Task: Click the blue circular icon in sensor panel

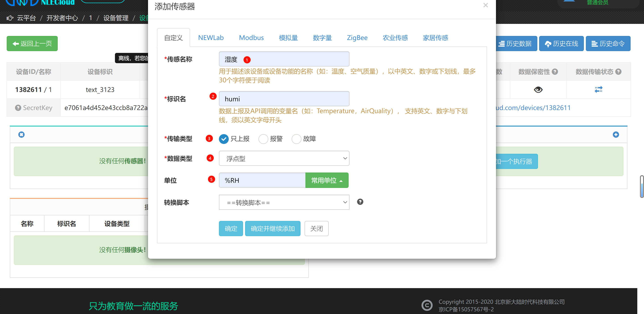Action: pyautogui.click(x=21, y=135)
